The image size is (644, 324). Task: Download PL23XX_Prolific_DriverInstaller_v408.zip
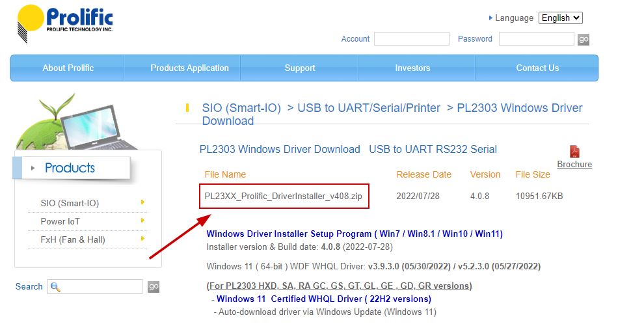pyautogui.click(x=284, y=196)
